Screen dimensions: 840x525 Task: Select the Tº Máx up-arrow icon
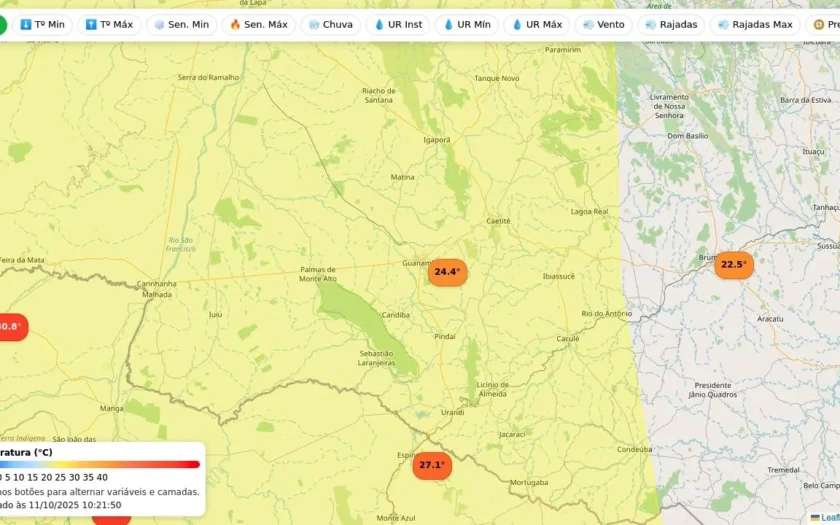tap(91, 25)
